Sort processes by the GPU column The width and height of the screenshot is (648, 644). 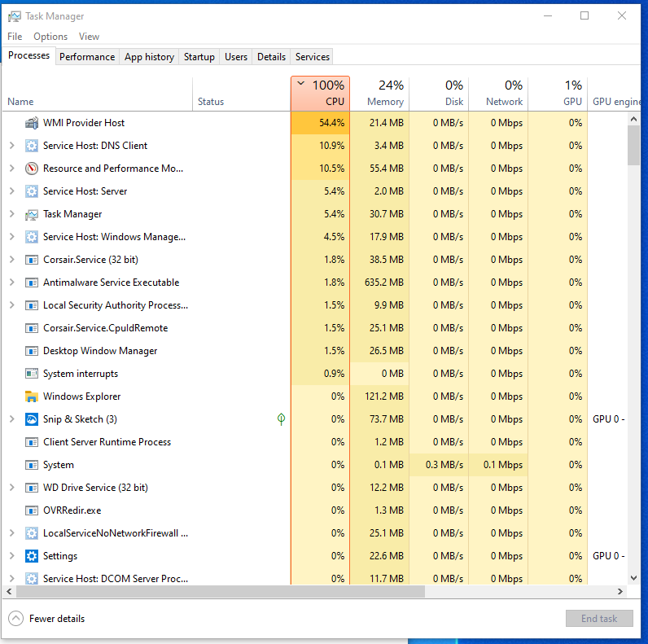[x=558, y=94]
